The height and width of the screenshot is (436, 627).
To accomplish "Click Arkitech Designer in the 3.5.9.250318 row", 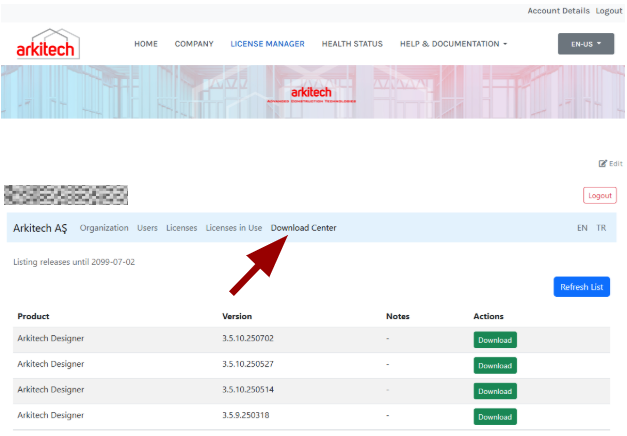I will (51, 415).
